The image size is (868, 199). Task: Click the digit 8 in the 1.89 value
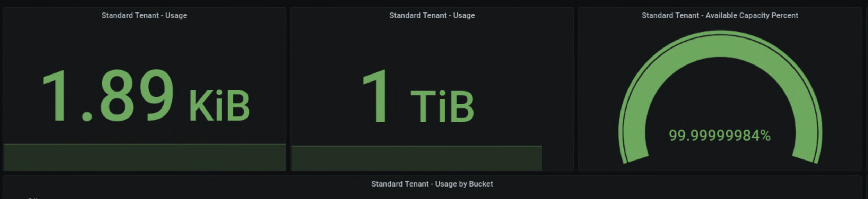[117, 96]
